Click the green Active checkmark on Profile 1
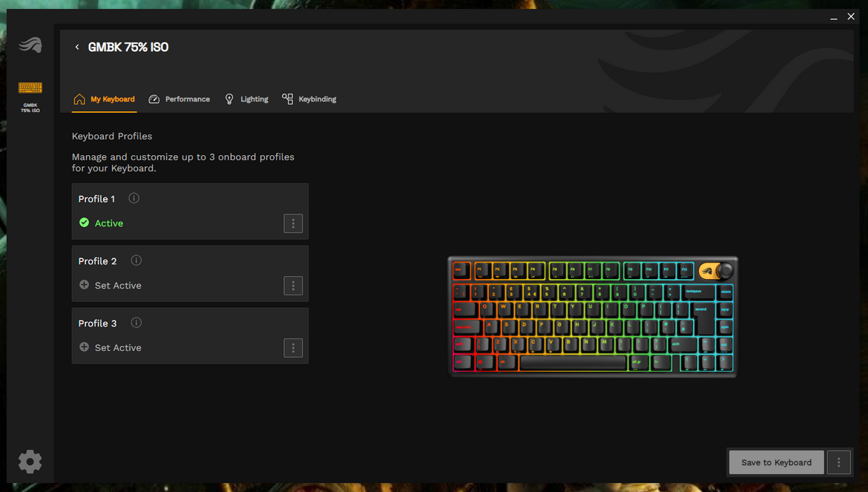This screenshot has height=492, width=868. (84, 223)
